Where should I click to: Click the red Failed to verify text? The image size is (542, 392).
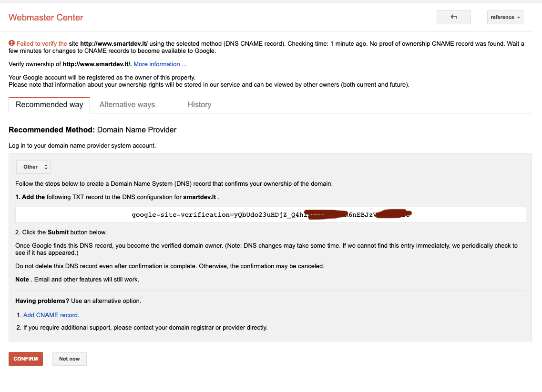(41, 43)
